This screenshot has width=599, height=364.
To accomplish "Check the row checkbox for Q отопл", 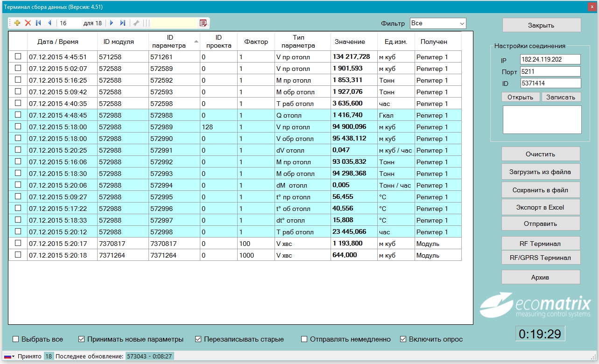I will pyautogui.click(x=18, y=115).
